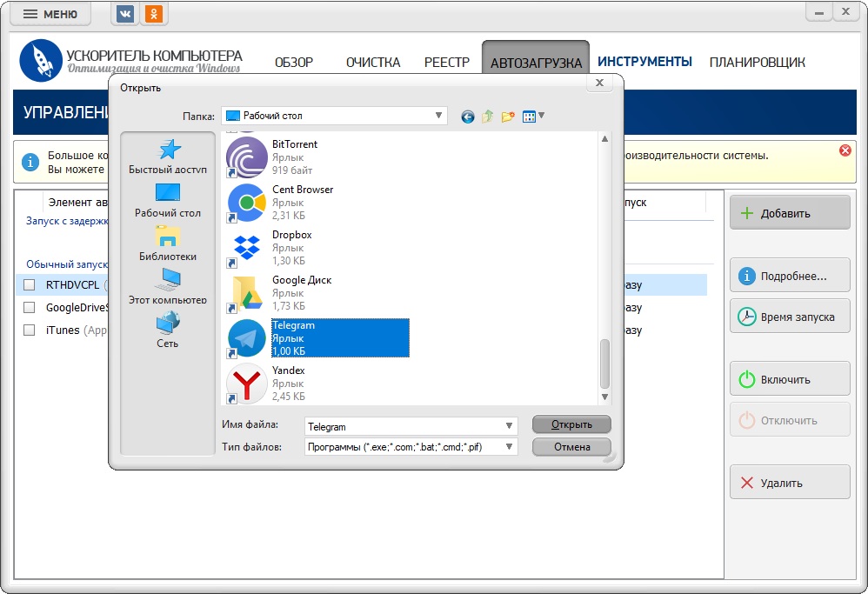Viewport: 868px width, 594px height.
Task: Click the Cent Browser file name
Action: [303, 190]
